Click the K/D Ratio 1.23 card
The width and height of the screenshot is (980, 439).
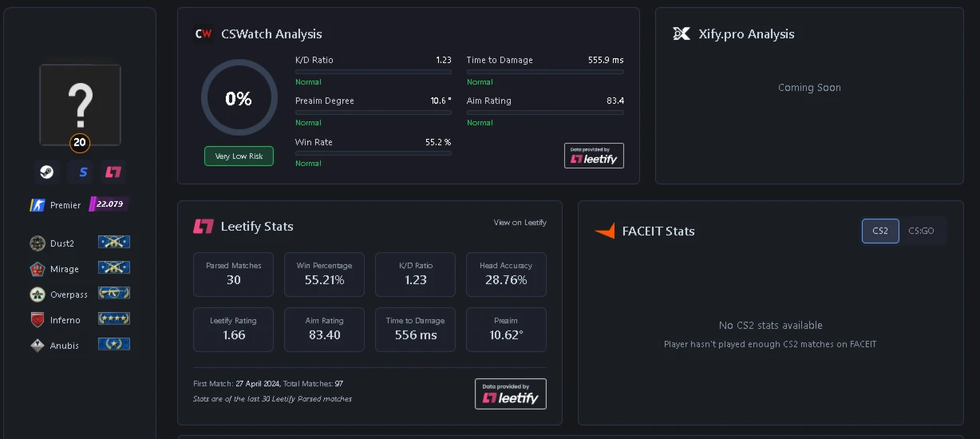415,275
